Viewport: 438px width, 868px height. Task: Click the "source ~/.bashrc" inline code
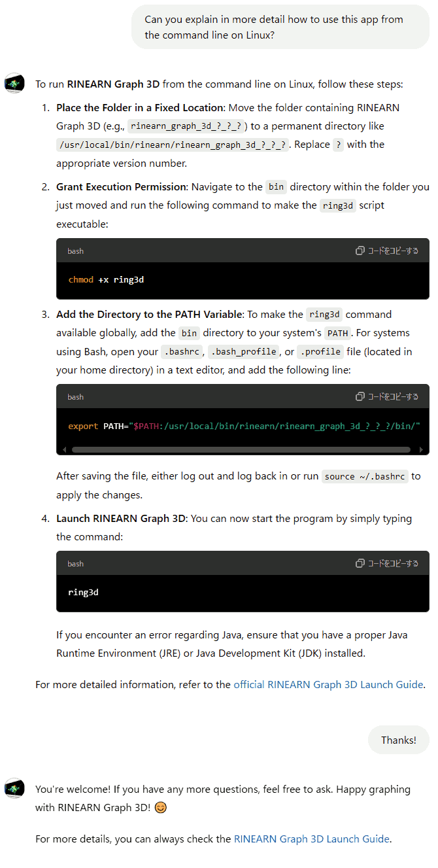tap(365, 476)
